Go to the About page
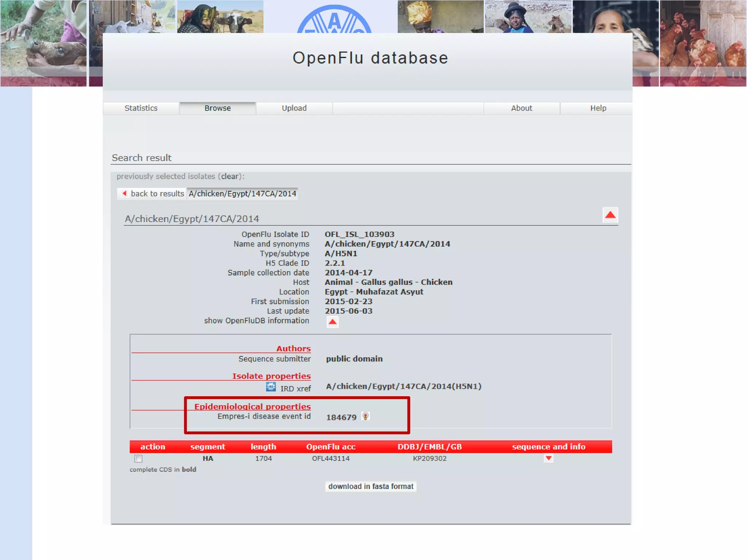This screenshot has height=560, width=747. [x=521, y=108]
